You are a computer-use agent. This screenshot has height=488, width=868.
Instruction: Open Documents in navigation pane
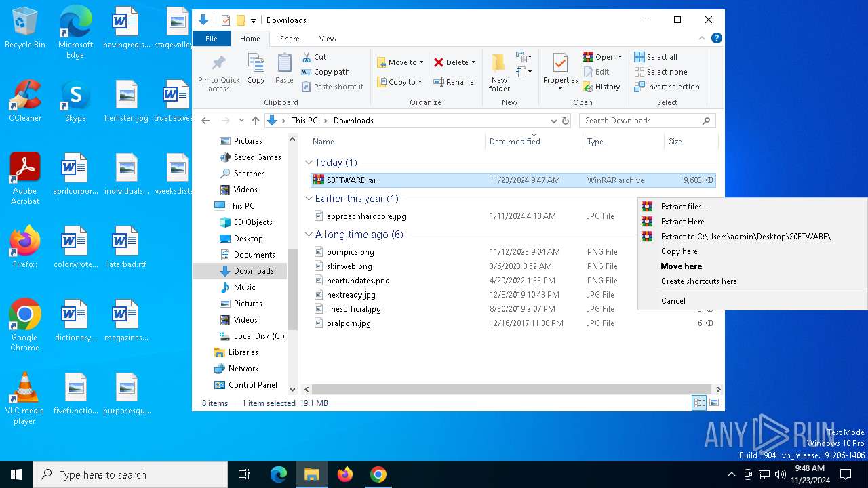[254, 255]
